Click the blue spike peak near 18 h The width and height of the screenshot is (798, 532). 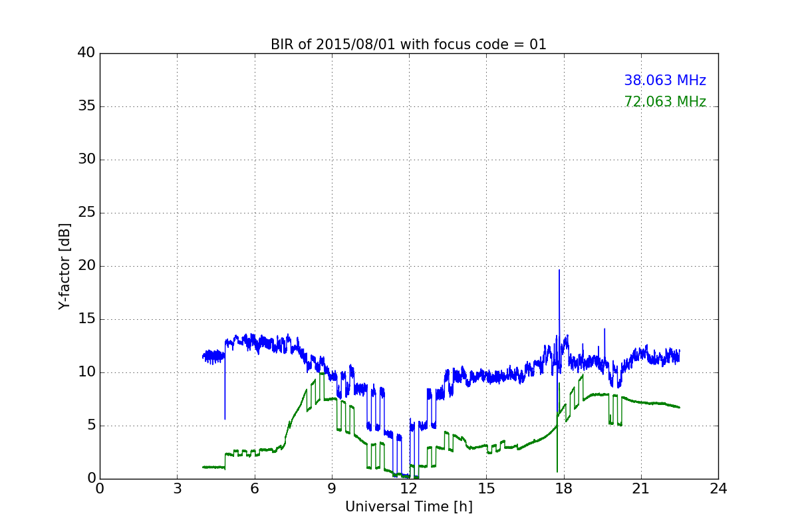pyautogui.click(x=559, y=270)
